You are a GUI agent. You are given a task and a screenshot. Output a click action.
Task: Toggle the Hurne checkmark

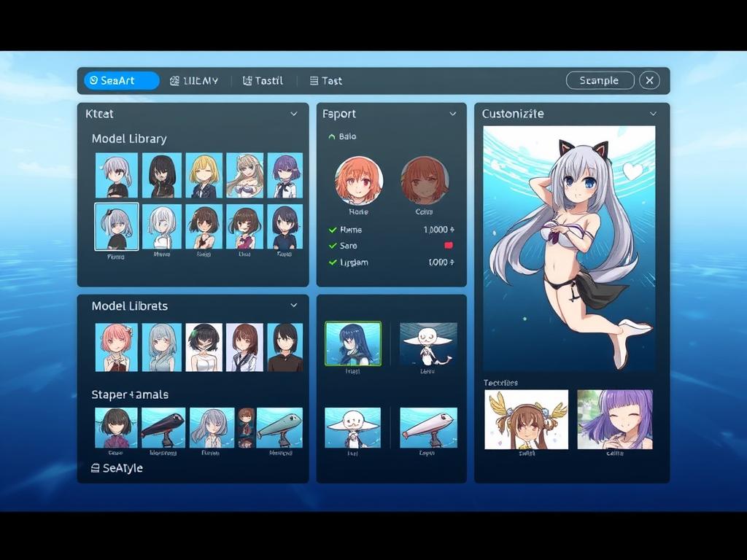click(x=333, y=230)
